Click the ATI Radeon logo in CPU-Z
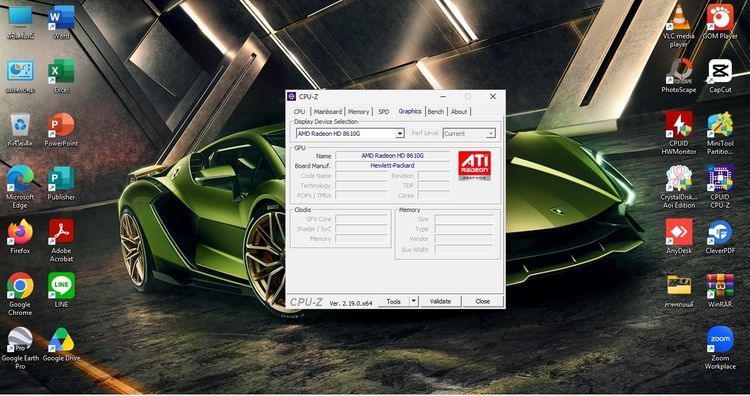The height and width of the screenshot is (396, 750). point(474,165)
